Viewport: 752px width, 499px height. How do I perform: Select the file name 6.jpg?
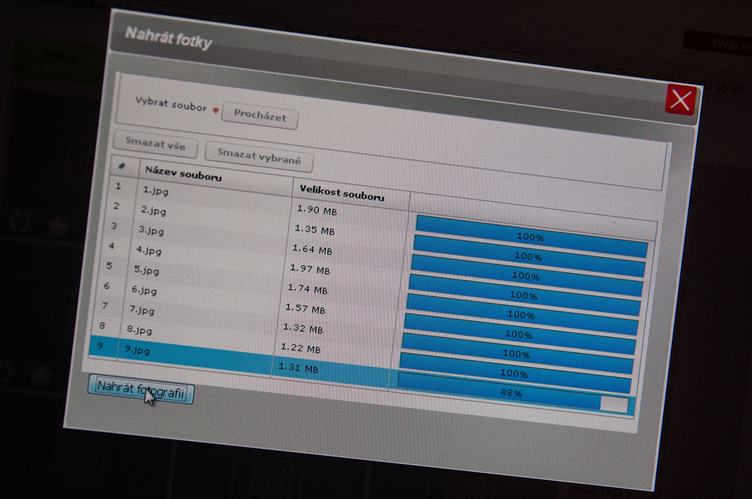(144, 290)
